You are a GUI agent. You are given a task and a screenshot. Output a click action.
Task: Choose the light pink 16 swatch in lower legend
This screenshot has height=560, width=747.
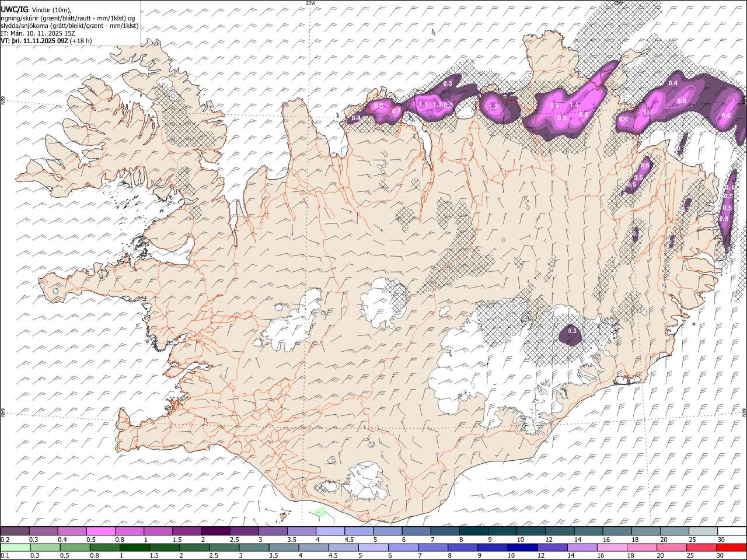(613, 547)
